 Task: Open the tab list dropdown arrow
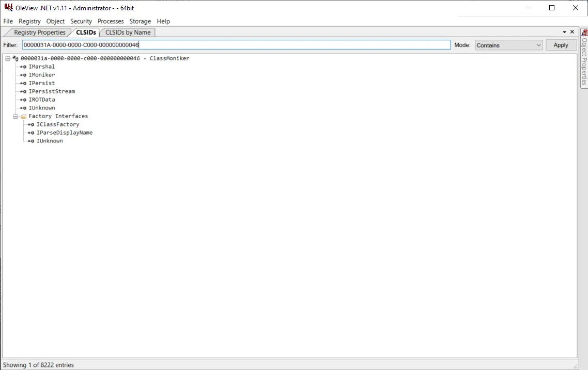click(564, 32)
